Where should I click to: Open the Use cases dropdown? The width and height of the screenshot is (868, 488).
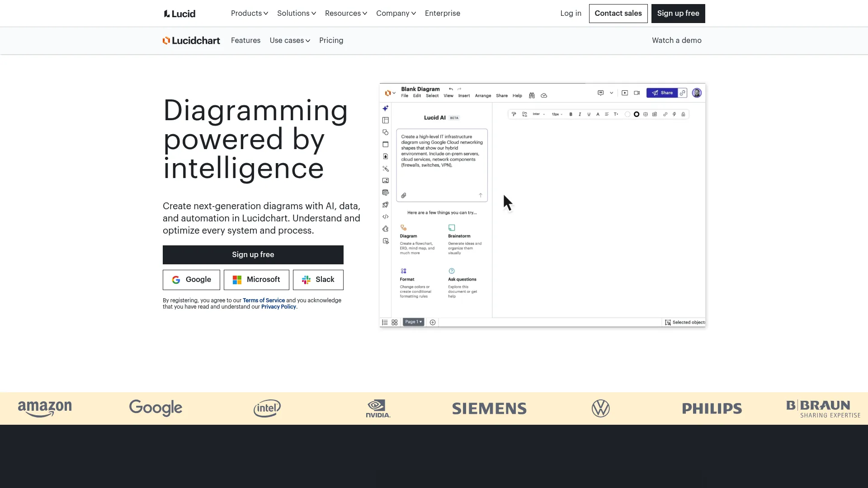[290, 41]
